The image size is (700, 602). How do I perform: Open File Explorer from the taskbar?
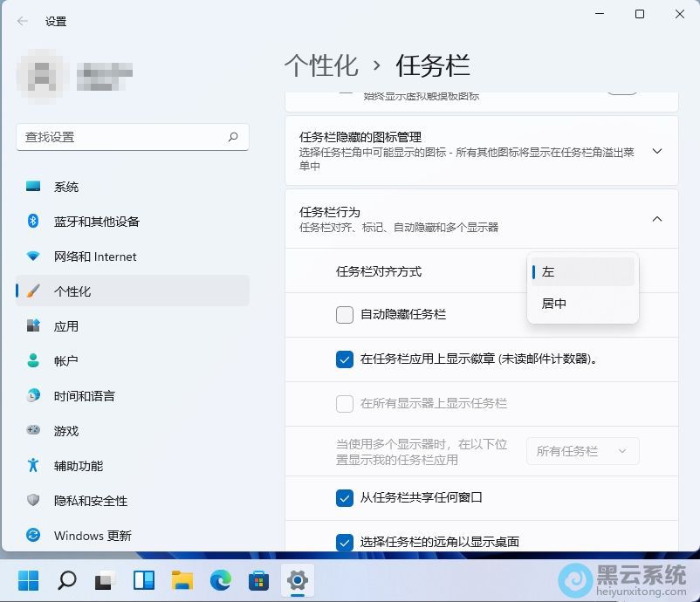click(x=182, y=580)
